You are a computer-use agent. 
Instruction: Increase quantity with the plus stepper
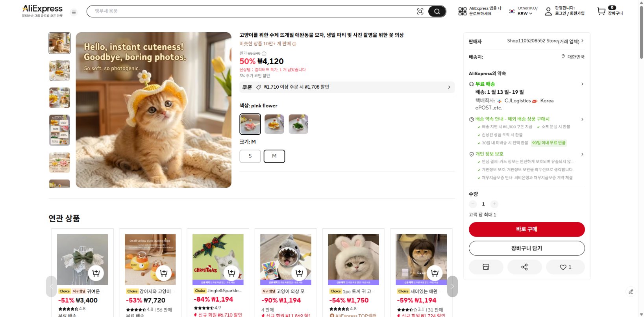pos(494,204)
